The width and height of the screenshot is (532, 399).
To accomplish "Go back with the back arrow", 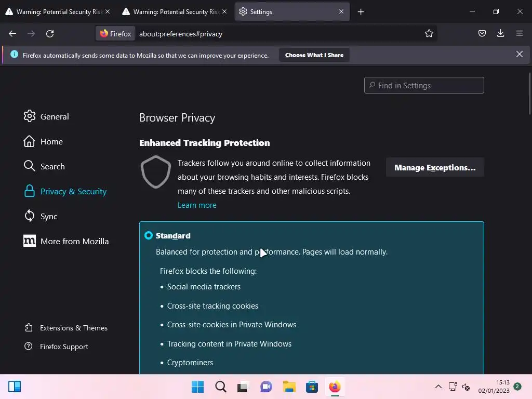I will 12,34.
